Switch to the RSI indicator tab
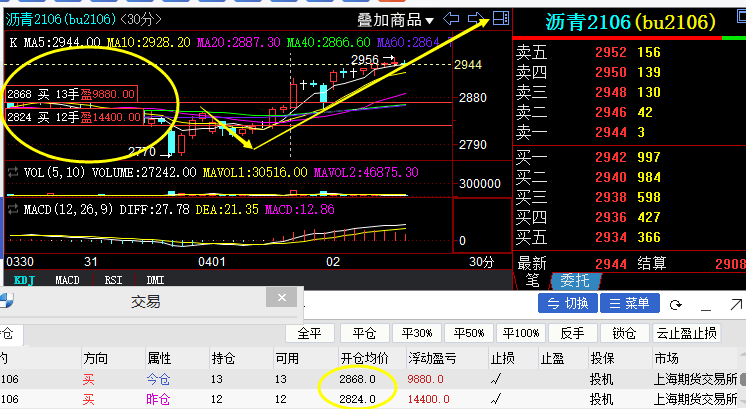Screen dimensions: 746x409 [113, 280]
